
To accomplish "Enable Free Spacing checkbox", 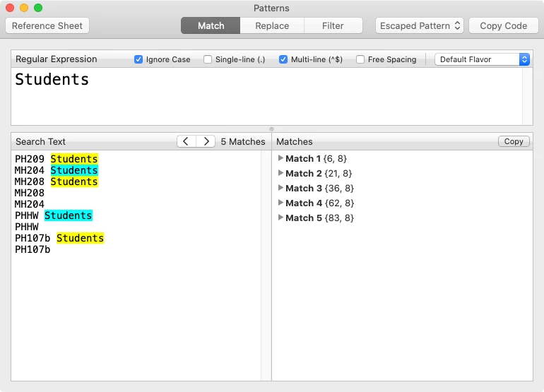I will point(360,59).
